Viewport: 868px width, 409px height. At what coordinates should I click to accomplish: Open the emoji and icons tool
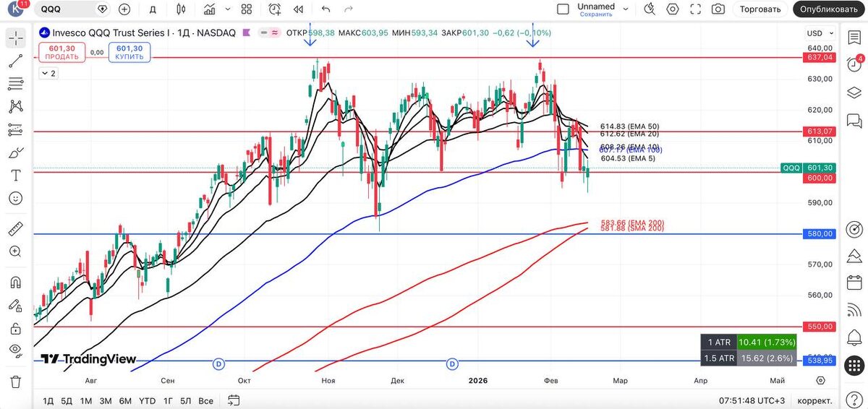(15, 199)
